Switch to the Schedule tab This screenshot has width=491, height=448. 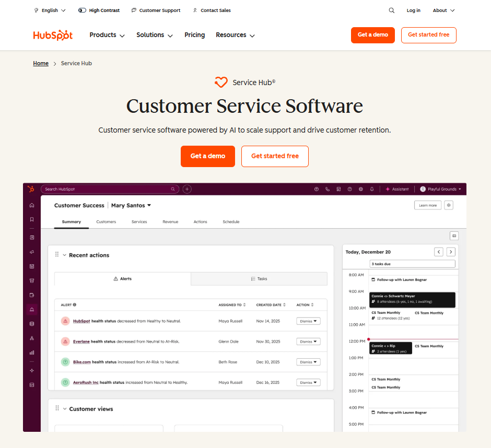coord(231,222)
